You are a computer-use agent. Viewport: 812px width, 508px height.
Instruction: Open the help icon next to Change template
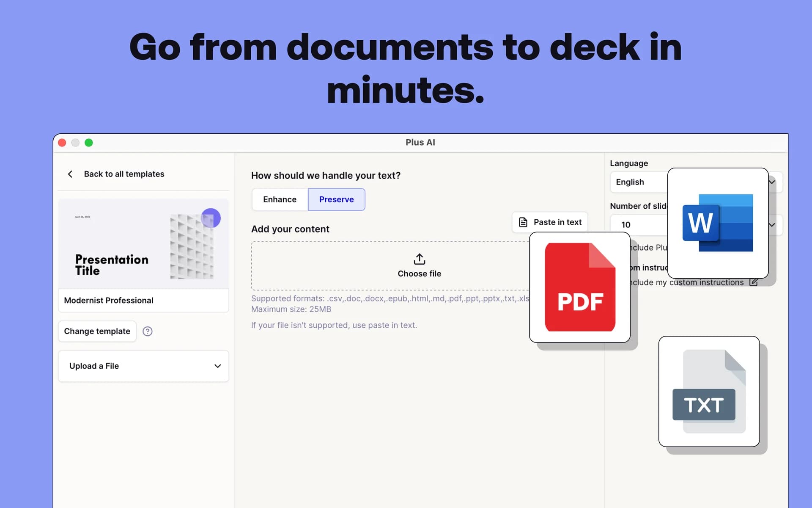[148, 331]
